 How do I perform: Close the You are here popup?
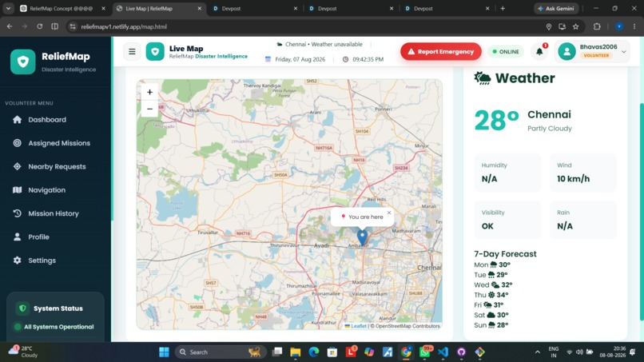[x=389, y=213]
